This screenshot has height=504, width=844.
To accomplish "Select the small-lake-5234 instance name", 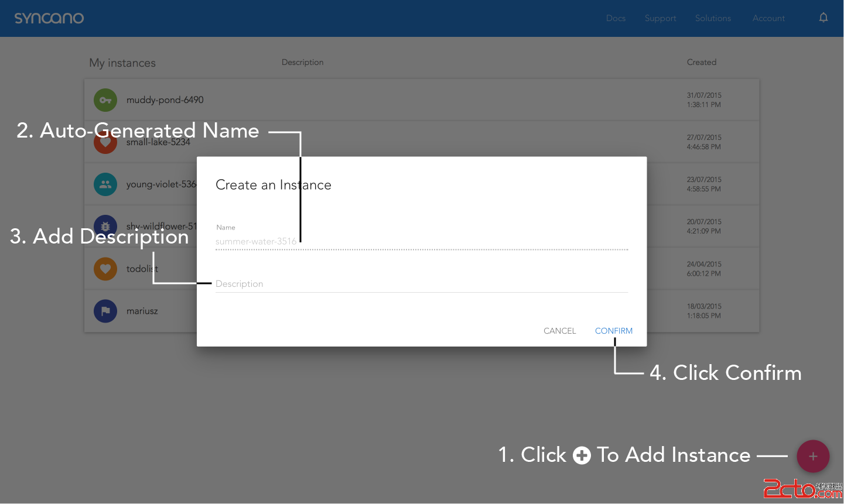I will pos(158,142).
